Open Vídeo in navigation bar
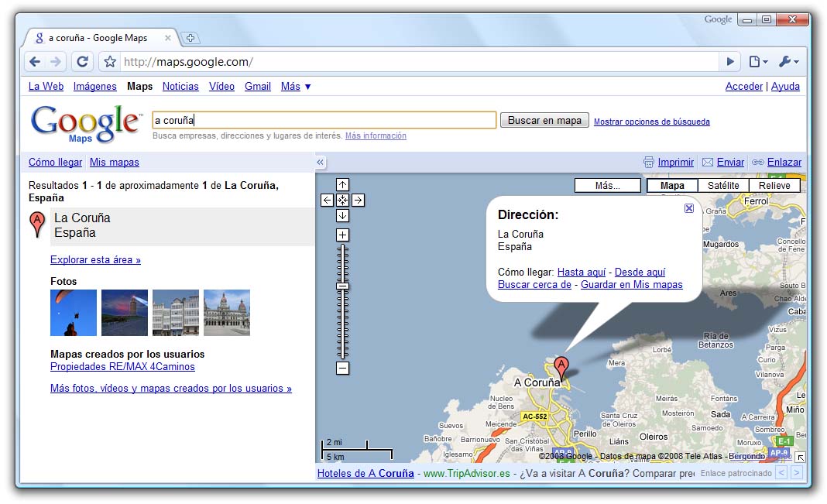Viewport: 827px width, 504px height. pyautogui.click(x=221, y=87)
